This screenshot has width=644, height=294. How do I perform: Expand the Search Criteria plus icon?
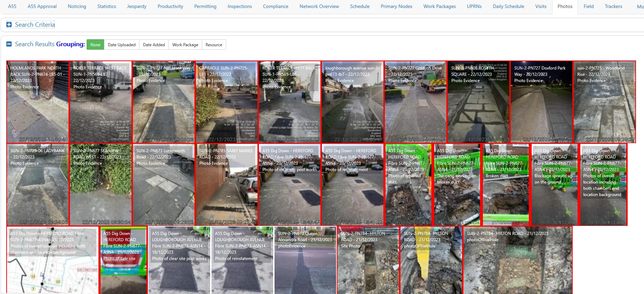[9, 25]
